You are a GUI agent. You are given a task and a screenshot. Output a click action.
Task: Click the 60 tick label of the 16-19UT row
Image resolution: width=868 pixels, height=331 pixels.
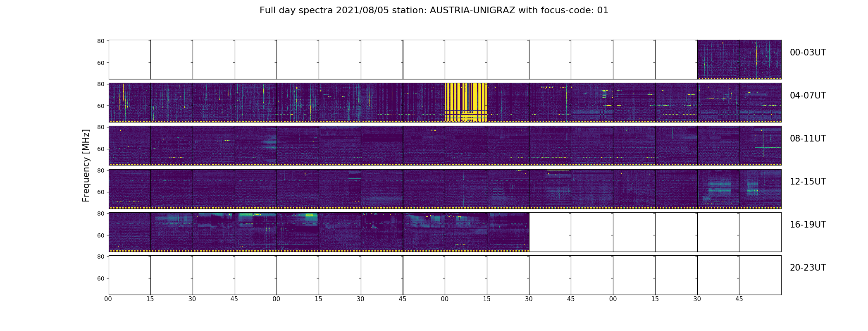(100, 235)
